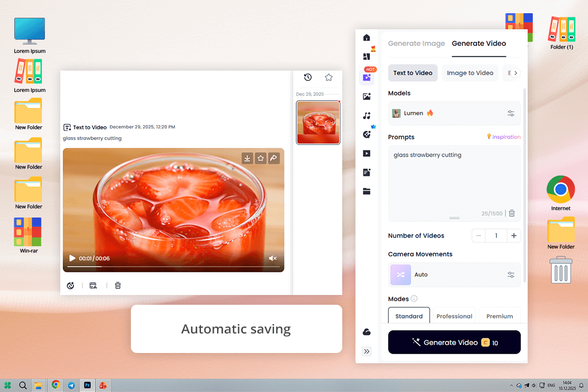
Task: Open the Recycle Bin on desktop
Action: click(x=561, y=270)
